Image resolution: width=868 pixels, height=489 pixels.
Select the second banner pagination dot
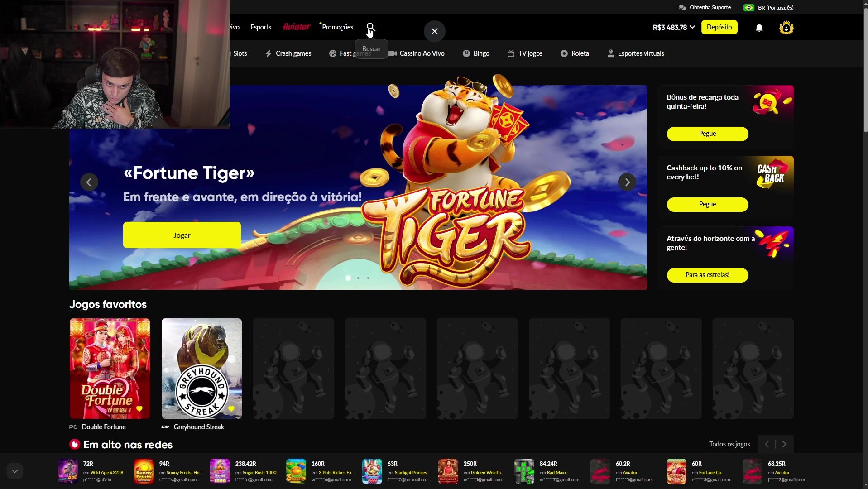click(x=358, y=278)
